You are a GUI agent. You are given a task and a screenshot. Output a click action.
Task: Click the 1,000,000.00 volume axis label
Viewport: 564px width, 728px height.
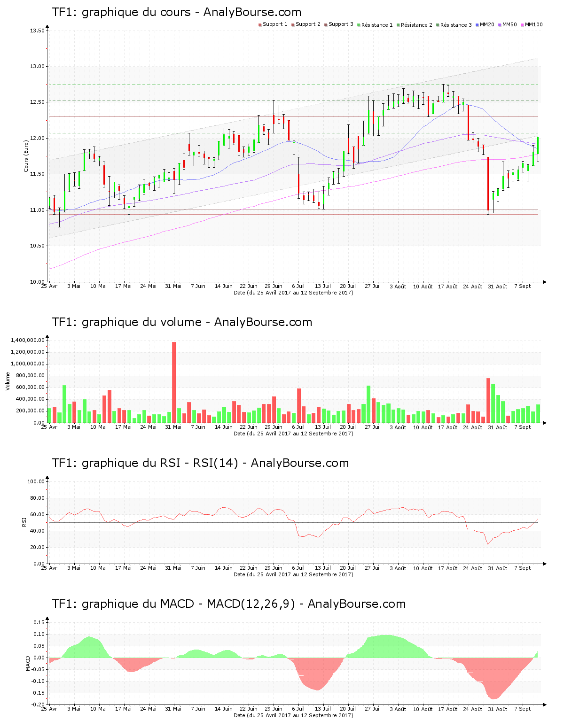click(27, 364)
